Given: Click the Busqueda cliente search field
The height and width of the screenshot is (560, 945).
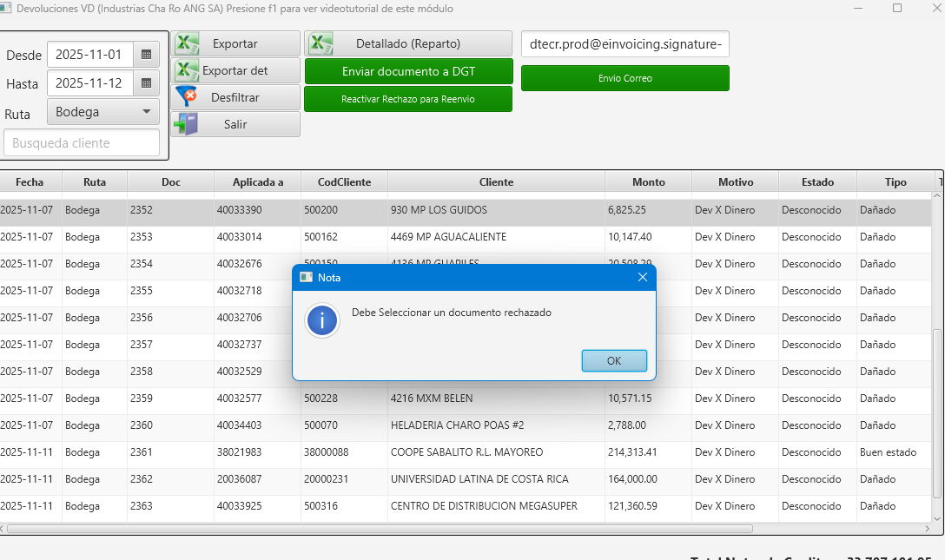Looking at the screenshot, I should (x=82, y=143).
